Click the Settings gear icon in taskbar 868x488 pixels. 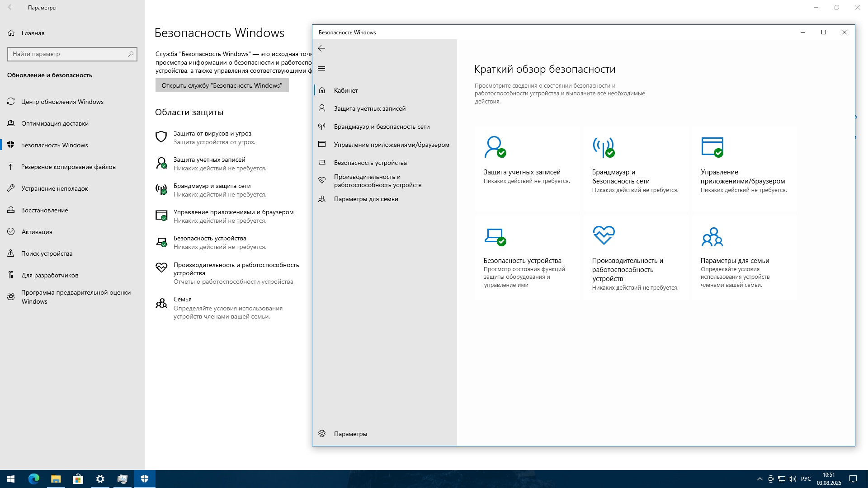click(x=100, y=479)
